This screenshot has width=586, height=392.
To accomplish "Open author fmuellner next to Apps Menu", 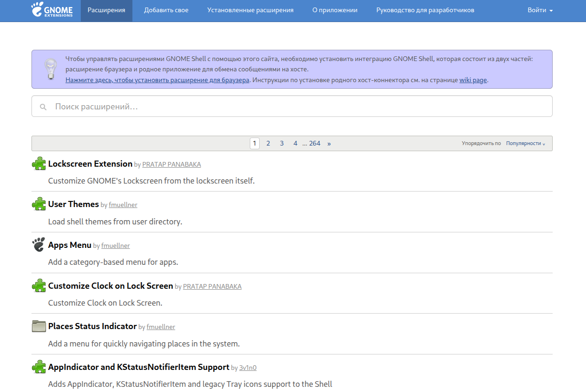I will tap(116, 246).
